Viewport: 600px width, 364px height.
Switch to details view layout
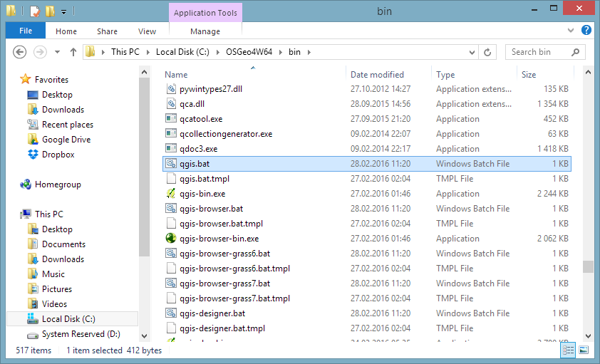pyautogui.click(x=569, y=350)
